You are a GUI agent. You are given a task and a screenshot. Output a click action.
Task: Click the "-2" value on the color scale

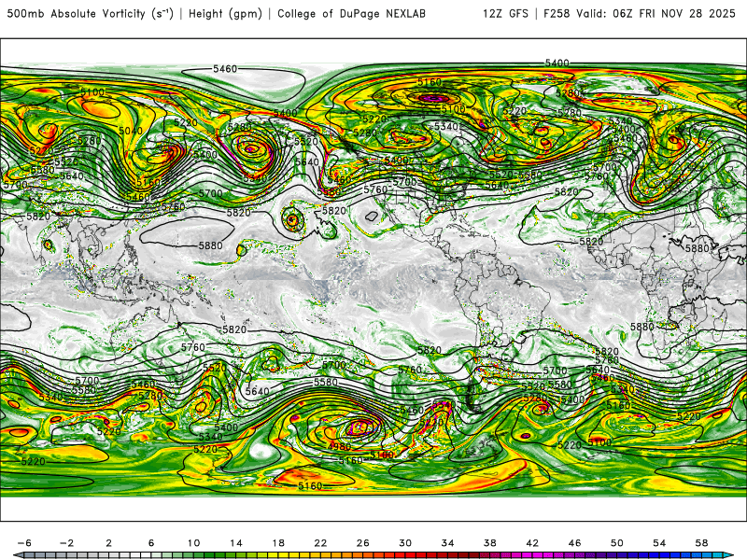tap(66, 543)
